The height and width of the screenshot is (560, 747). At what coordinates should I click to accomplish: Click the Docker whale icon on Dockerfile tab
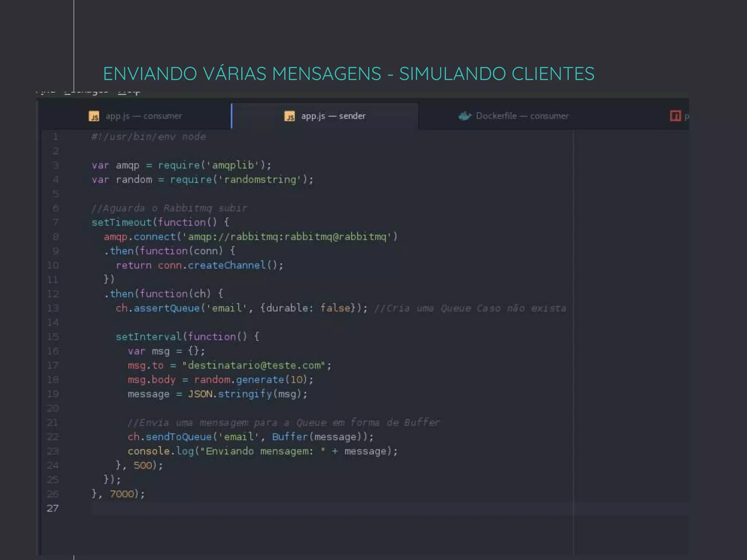(x=465, y=116)
